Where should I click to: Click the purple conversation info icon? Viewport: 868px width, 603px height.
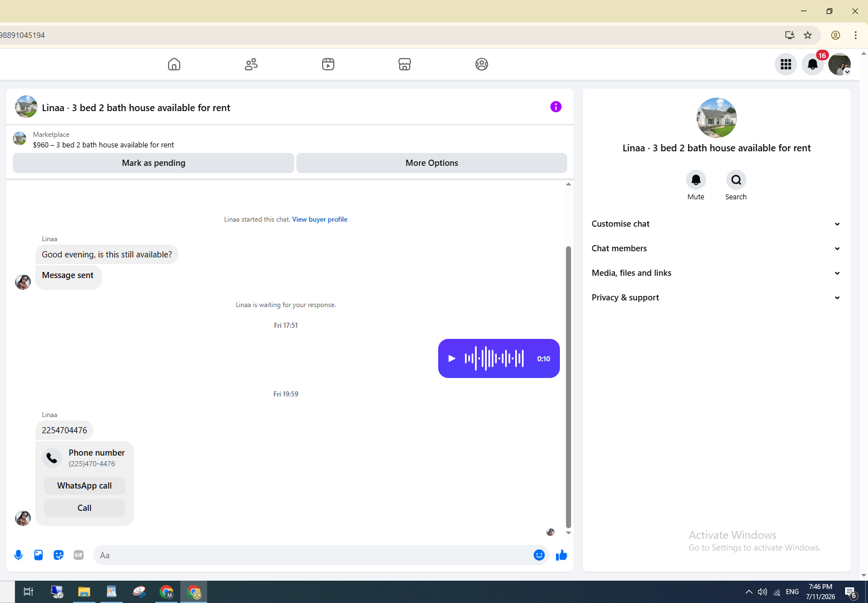tap(556, 107)
